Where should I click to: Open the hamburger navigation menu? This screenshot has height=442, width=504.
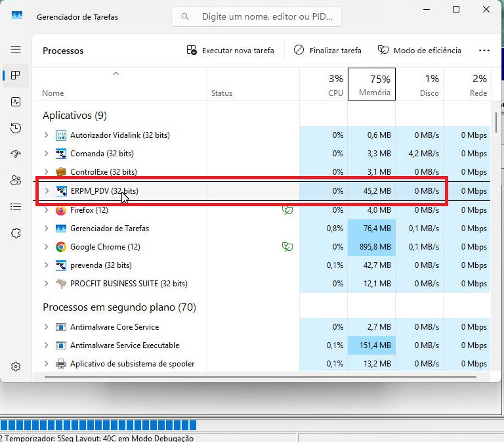click(16, 49)
